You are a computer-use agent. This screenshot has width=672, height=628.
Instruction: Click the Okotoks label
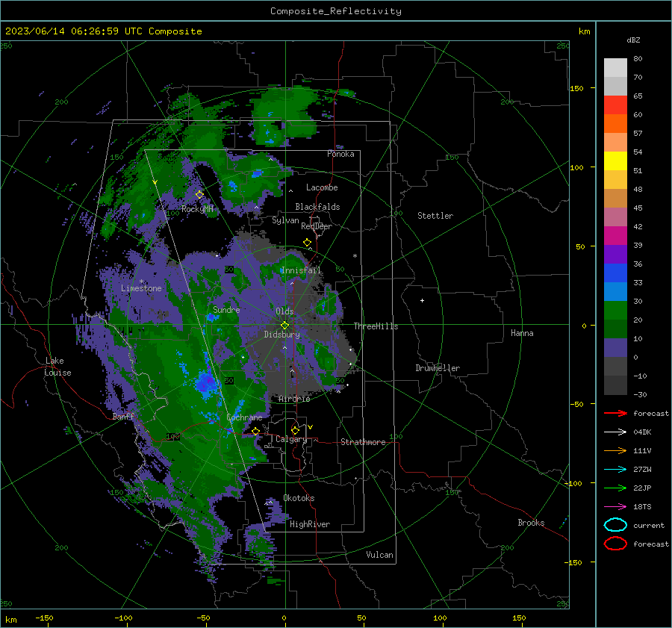(299, 498)
